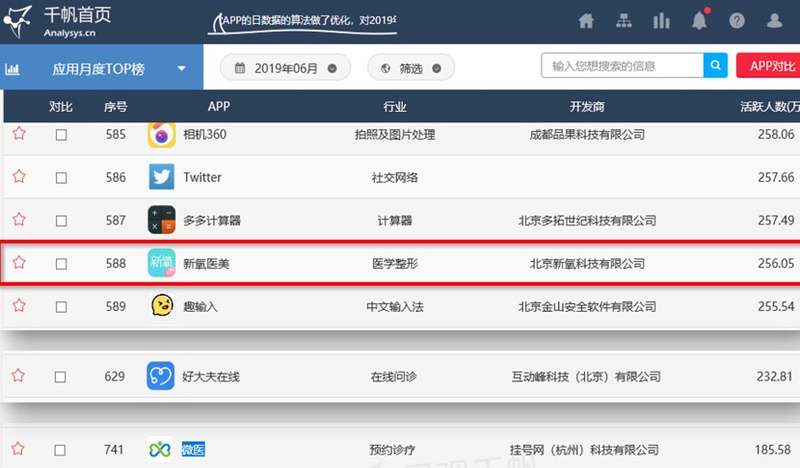The height and width of the screenshot is (468, 800).
Task: Sort by 序号 column header
Action: pyautogui.click(x=115, y=106)
